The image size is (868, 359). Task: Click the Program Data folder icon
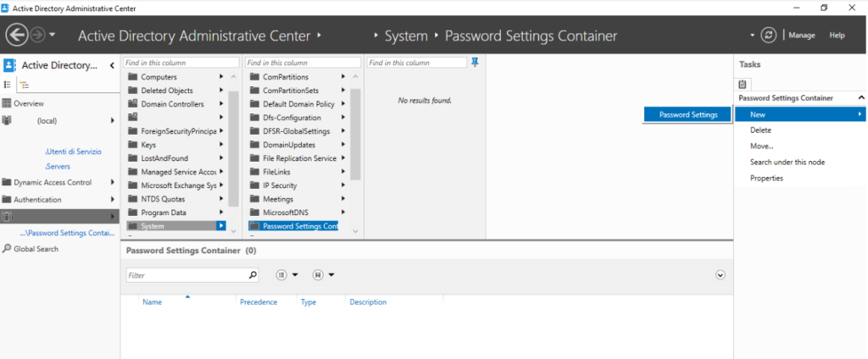132,213
